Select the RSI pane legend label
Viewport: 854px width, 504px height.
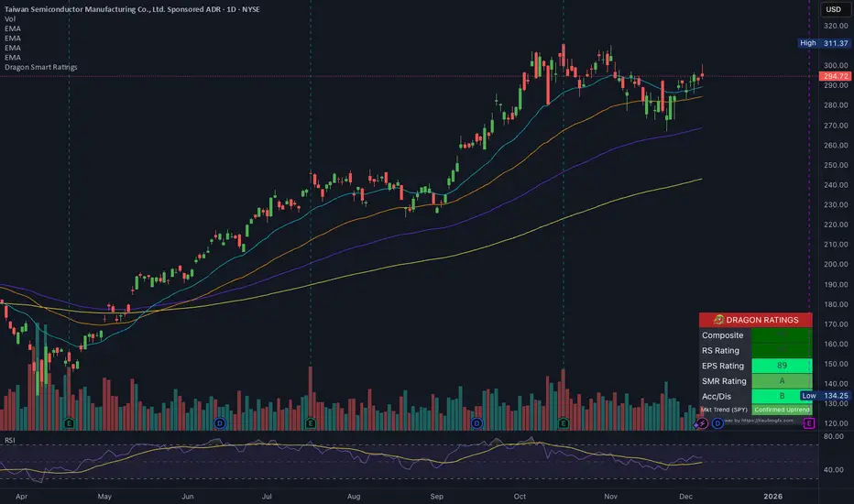pyautogui.click(x=10, y=440)
